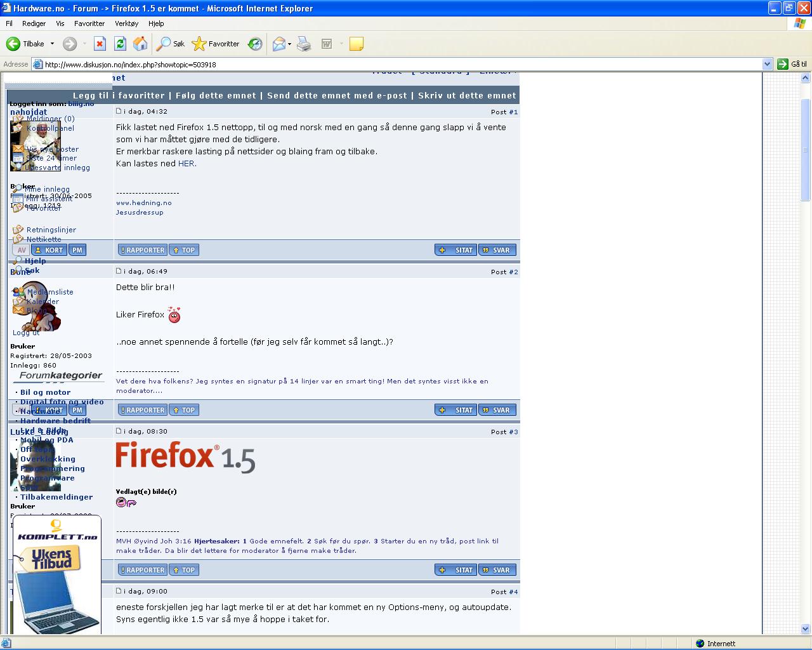Click SVAR button on post #2

tap(498, 410)
